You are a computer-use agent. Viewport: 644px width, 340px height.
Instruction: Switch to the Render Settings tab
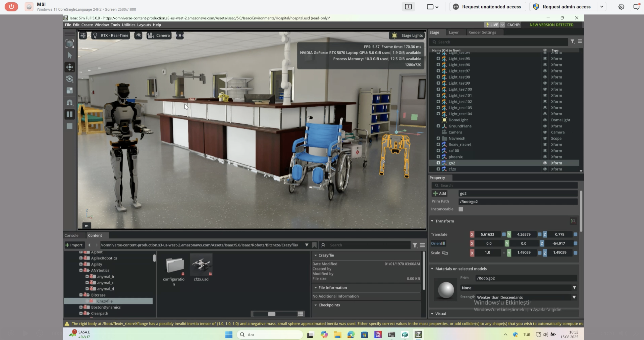tap(482, 32)
